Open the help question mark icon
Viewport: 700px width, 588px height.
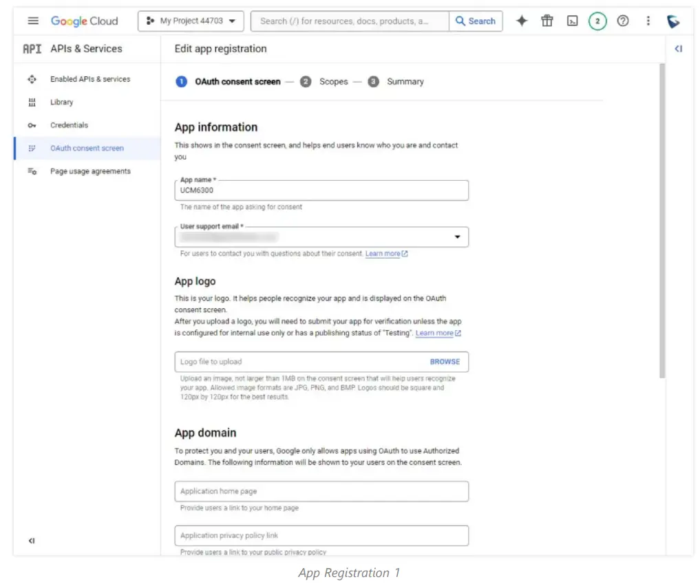click(x=623, y=21)
